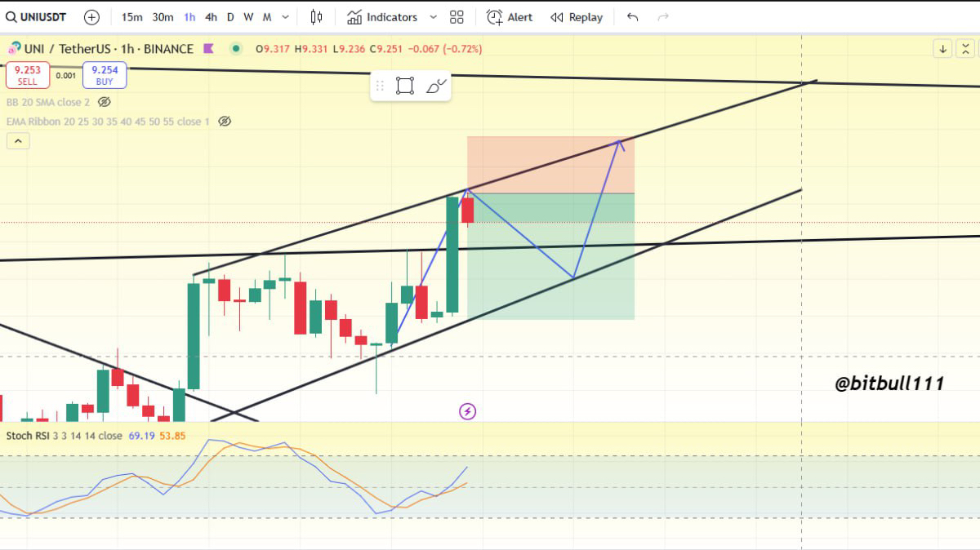The image size is (980, 550).
Task: Hide the EMA Ribbon indicator
Action: (x=225, y=121)
